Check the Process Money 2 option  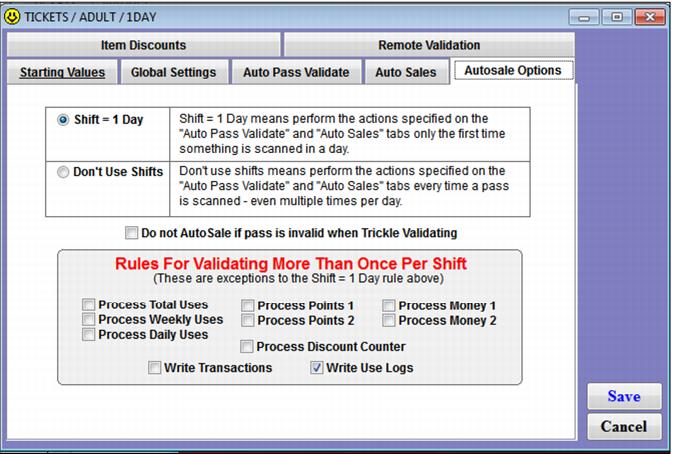[x=389, y=321]
